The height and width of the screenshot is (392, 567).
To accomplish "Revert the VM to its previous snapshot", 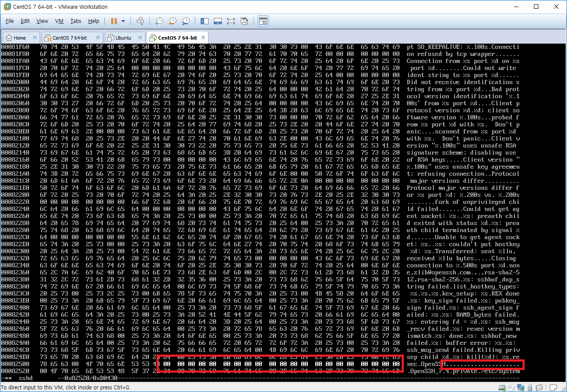I will point(172,21).
